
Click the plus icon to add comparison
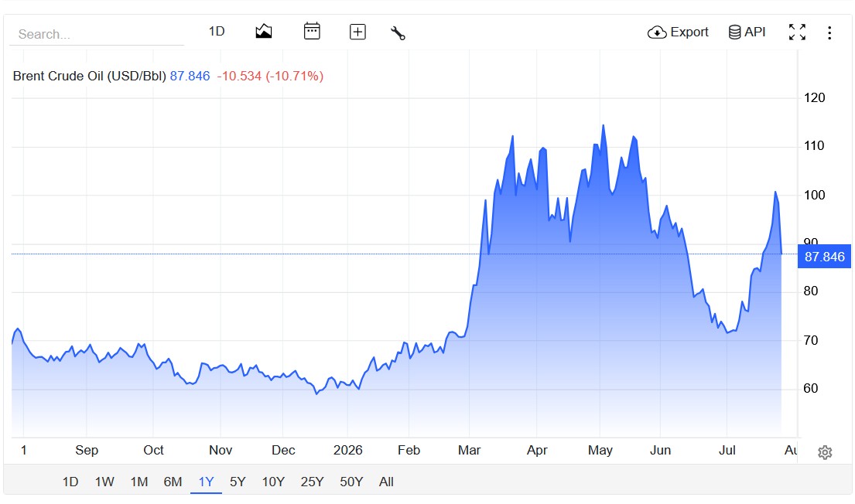click(x=357, y=32)
